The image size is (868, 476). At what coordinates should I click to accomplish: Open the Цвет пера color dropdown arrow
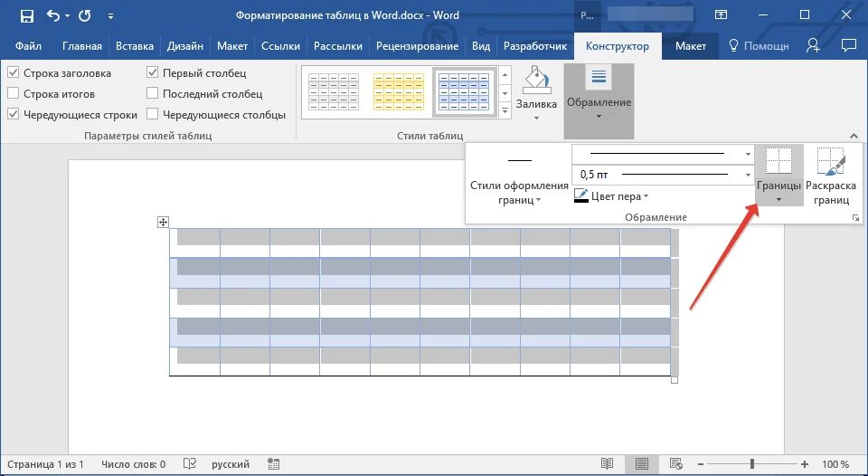click(x=646, y=196)
